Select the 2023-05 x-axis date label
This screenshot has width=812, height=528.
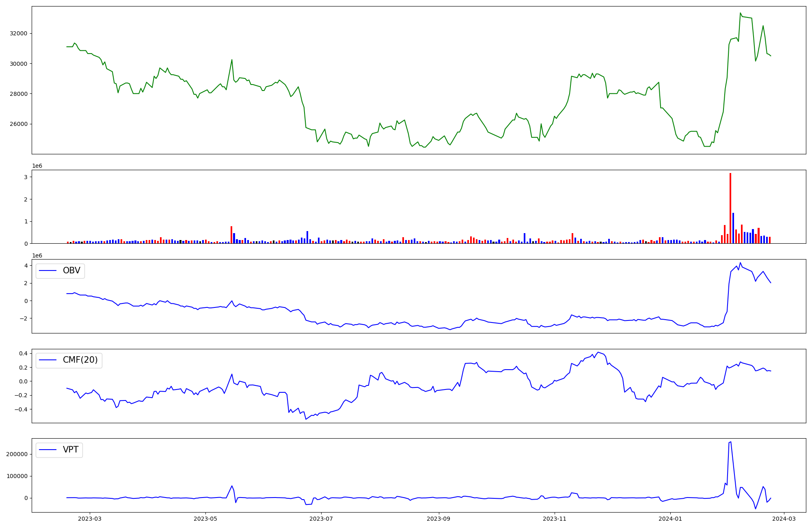[205, 518]
